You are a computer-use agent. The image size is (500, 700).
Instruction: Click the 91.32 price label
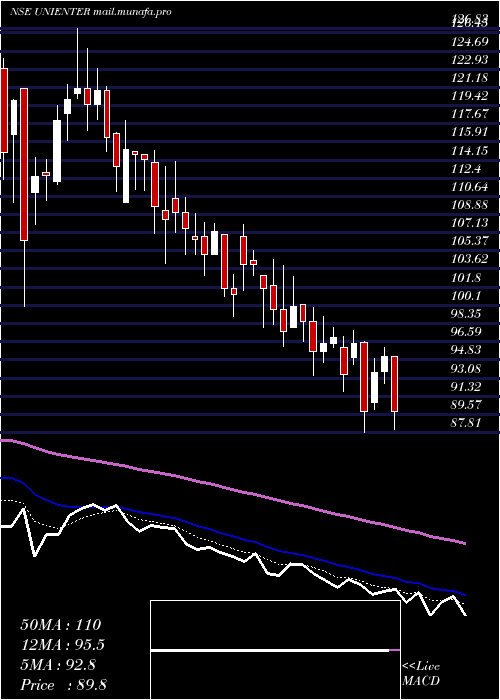pyautogui.click(x=466, y=386)
